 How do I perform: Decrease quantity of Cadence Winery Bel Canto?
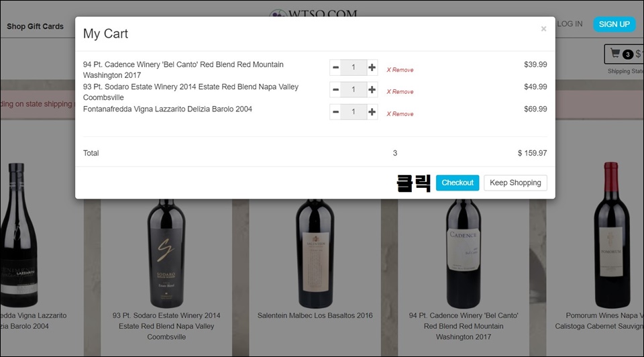tap(335, 67)
